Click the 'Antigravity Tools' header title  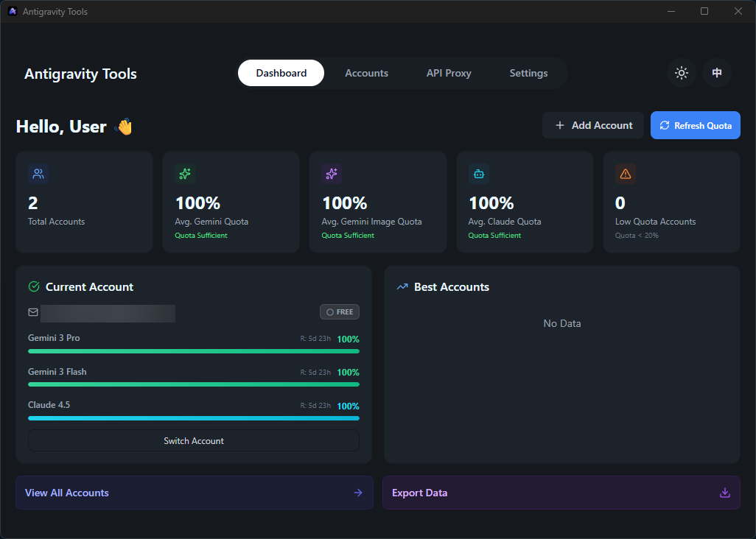pos(80,74)
